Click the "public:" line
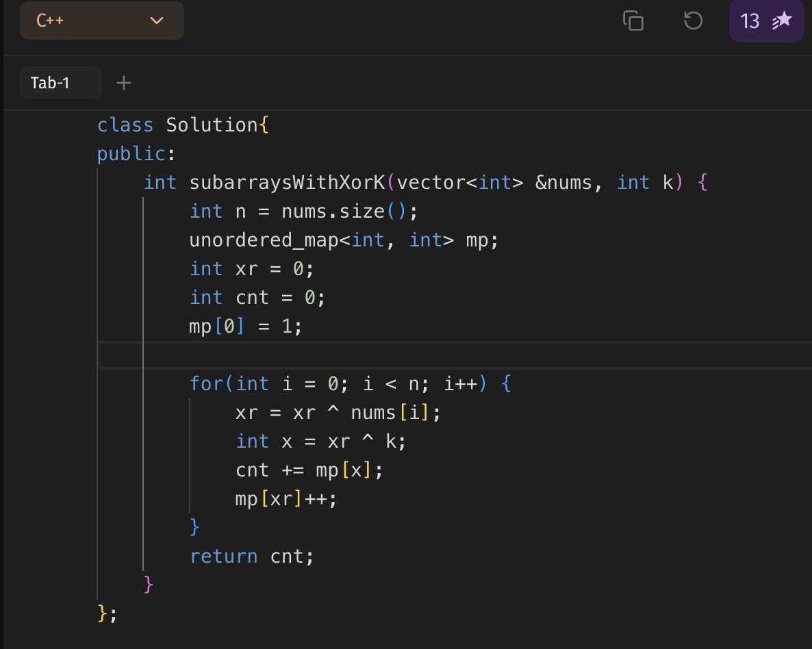Screen dimensions: 812x649 tap(136, 154)
